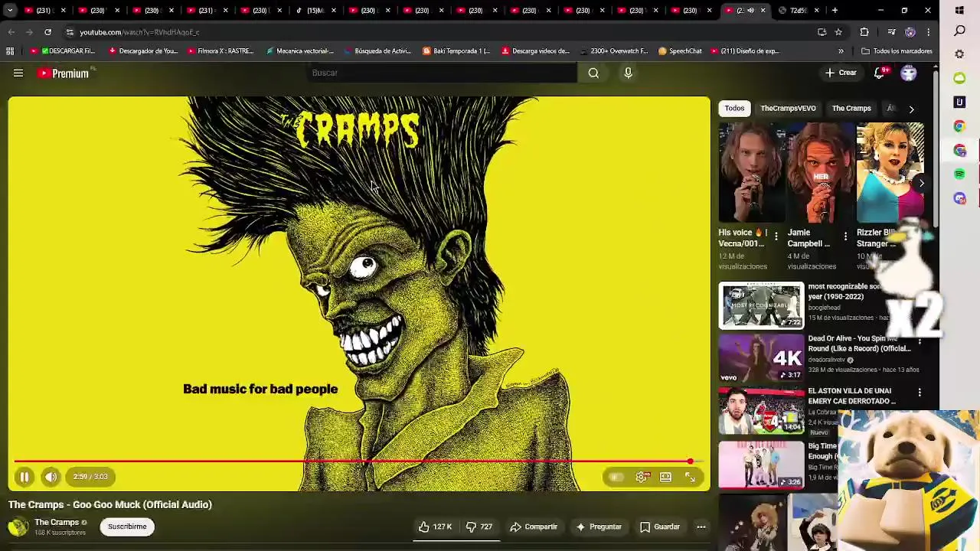Open The Cramps channel name link
980x551 pixels.
(57, 522)
